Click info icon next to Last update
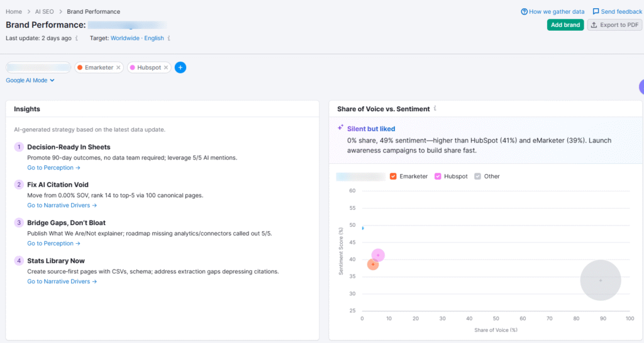Viewport: 644px width, 343px height. tap(76, 38)
